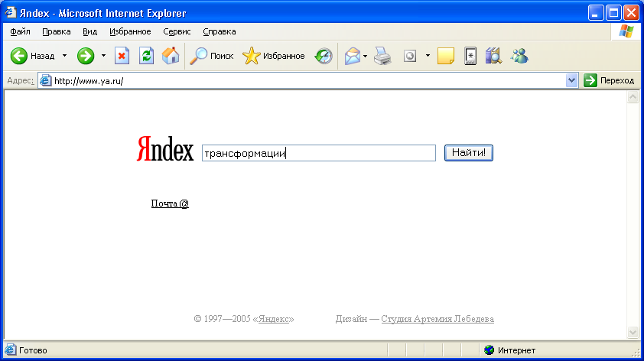Open the Избранное favorites star button
The image size is (644, 361).
click(274, 56)
